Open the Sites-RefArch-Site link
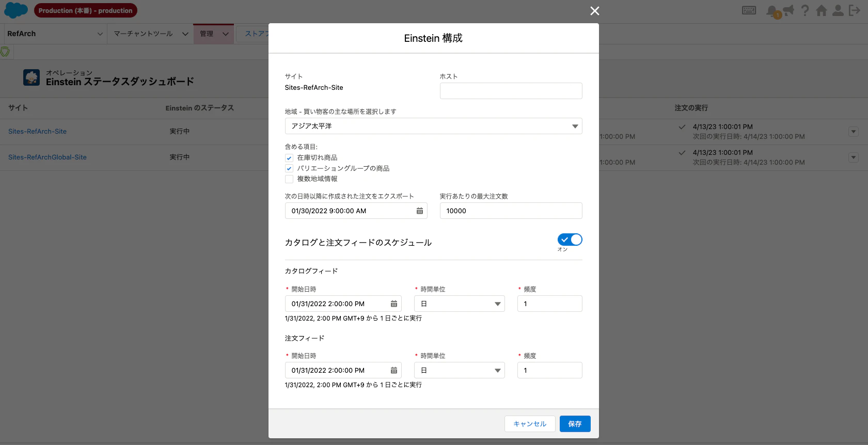 click(x=37, y=132)
